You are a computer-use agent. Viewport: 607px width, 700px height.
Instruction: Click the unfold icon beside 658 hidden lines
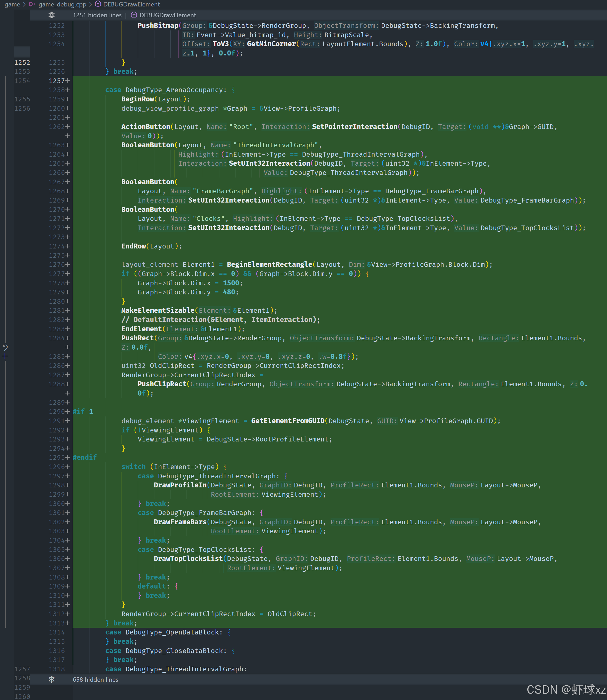[52, 679]
